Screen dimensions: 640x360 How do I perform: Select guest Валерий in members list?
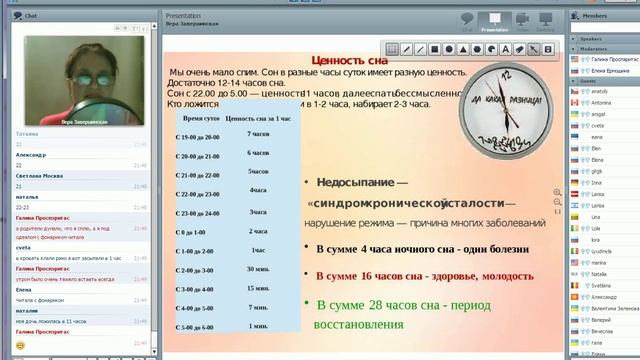click(x=605, y=320)
